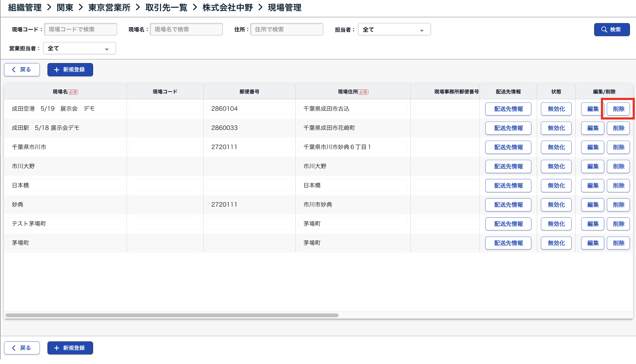Screen dimensions: 636x364
Task: Open the 担当者 dropdown
Action: pyautogui.click(x=394, y=30)
